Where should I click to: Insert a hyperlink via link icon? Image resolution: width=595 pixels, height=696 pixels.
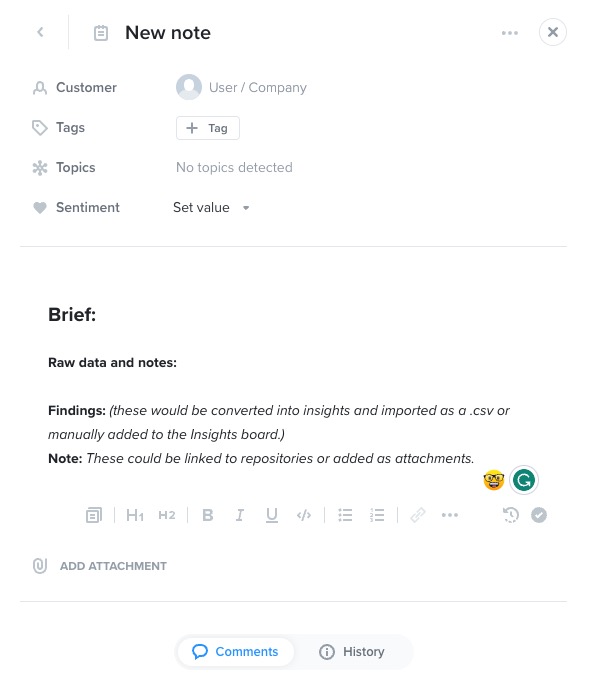pos(418,515)
